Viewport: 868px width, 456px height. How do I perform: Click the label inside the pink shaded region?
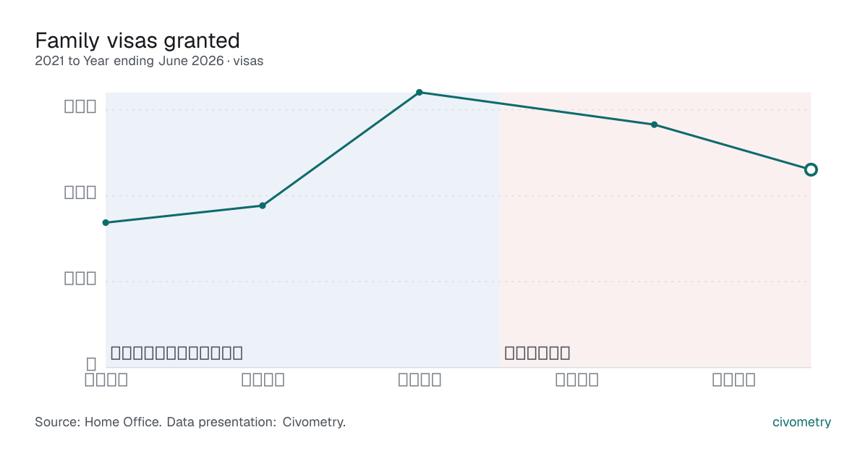pyautogui.click(x=537, y=353)
